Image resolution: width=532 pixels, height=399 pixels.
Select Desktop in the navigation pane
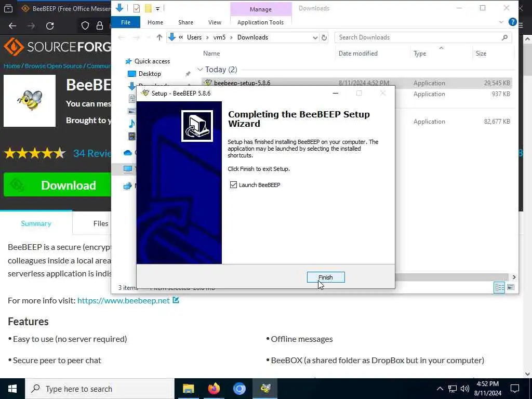[x=150, y=74]
